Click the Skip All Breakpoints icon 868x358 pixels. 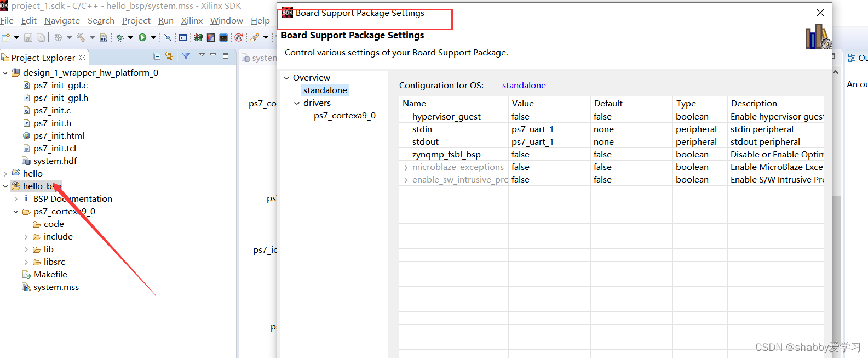[x=168, y=37]
